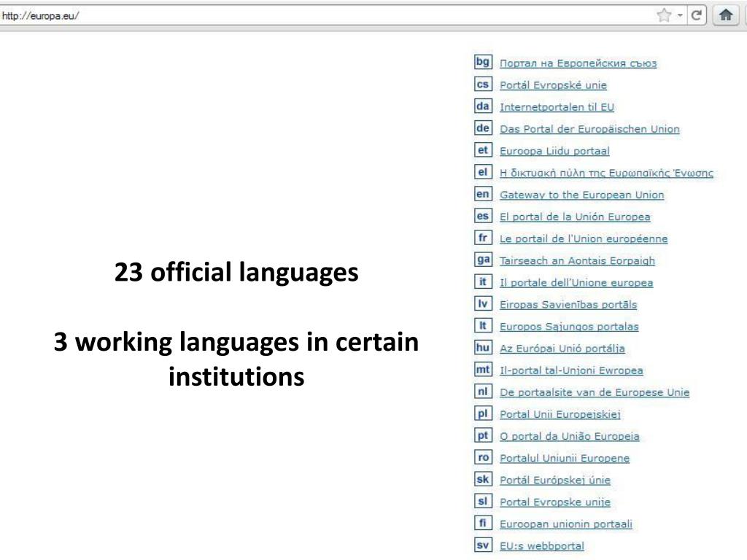Screen dimensions: 747x560
Task: Open 'EU:s webbportal' link
Action: 542,545
